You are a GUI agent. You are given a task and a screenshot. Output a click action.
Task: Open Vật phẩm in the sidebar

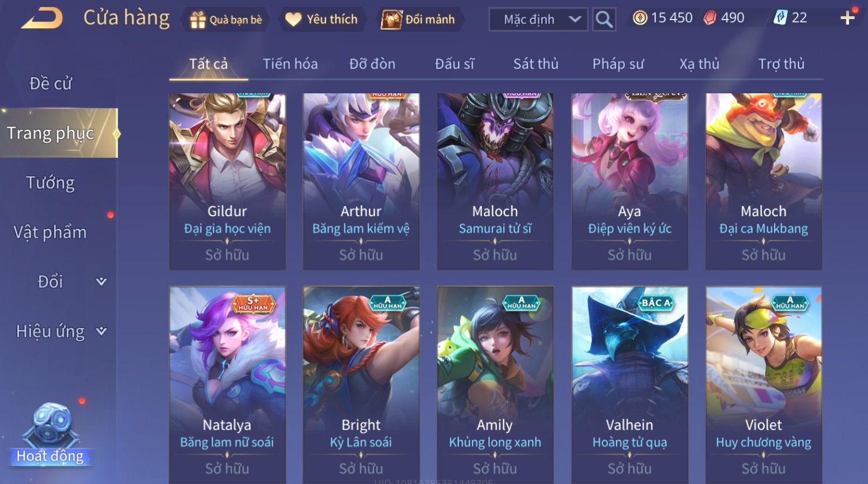[x=50, y=232]
